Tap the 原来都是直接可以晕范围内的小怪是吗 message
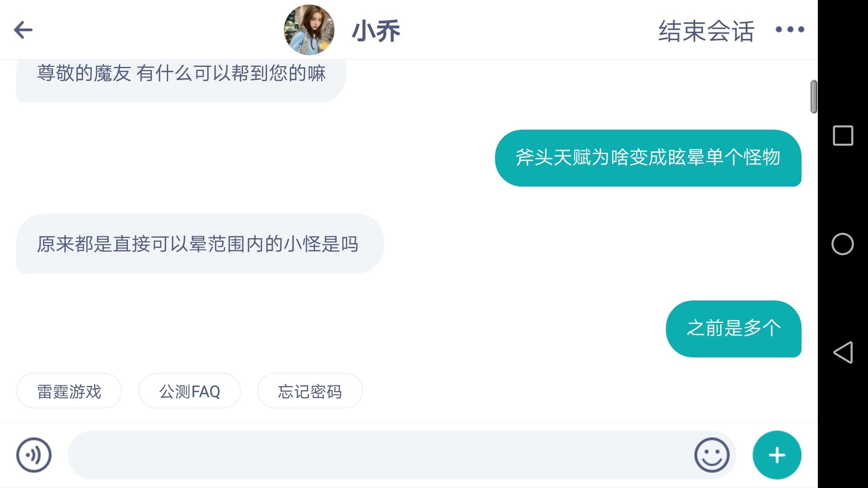Viewport: 868px width, 488px height. [200, 244]
